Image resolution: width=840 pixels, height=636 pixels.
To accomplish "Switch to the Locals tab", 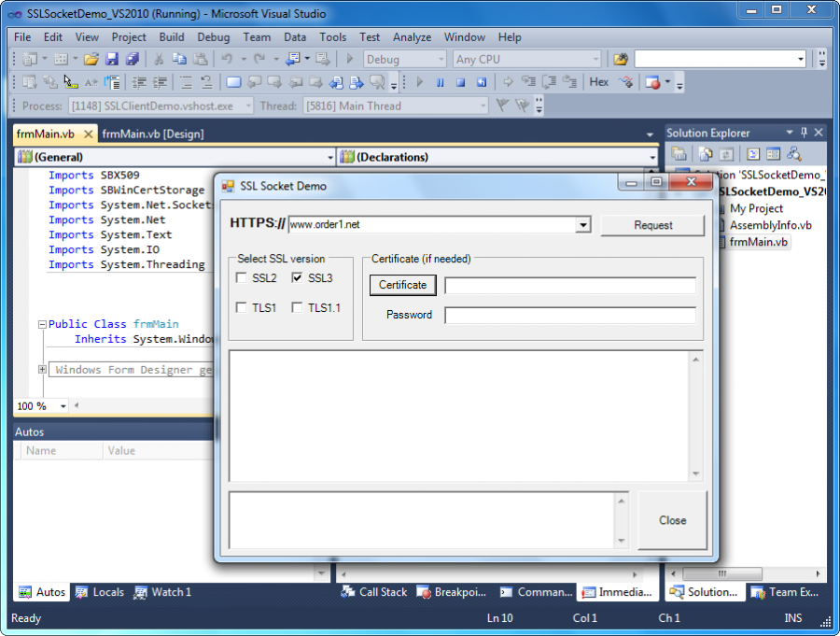I will pyautogui.click(x=100, y=592).
